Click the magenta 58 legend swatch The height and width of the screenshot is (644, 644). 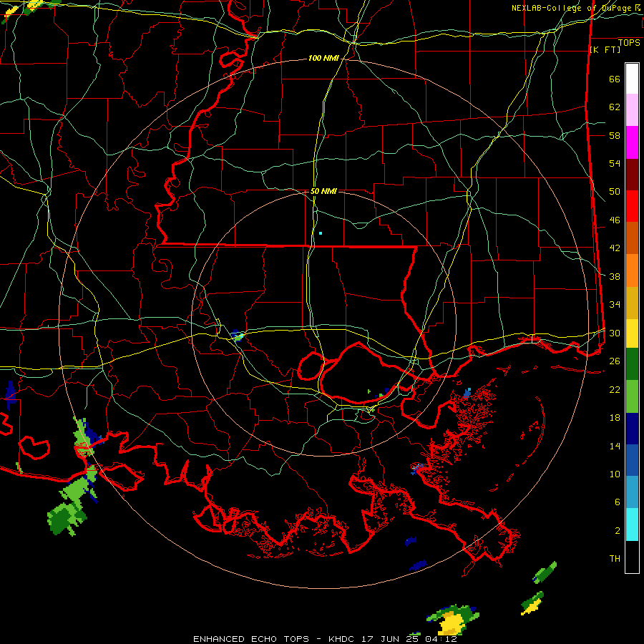[632, 142]
